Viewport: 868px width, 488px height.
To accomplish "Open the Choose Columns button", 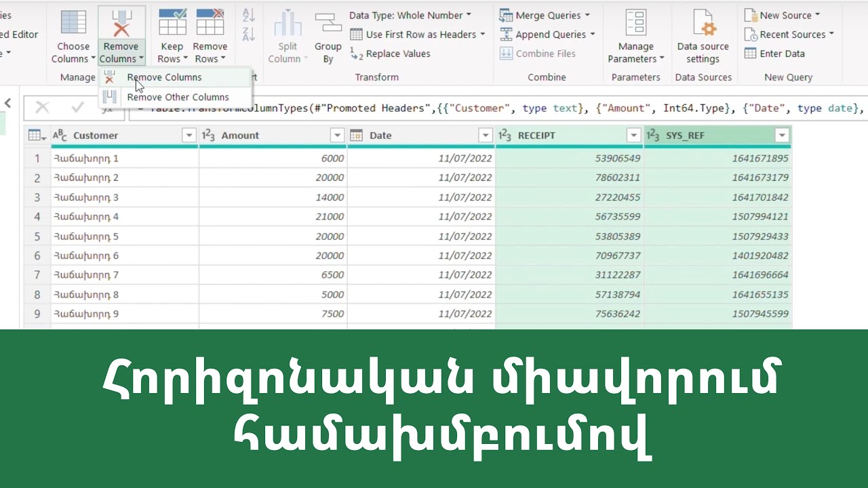I will [73, 35].
